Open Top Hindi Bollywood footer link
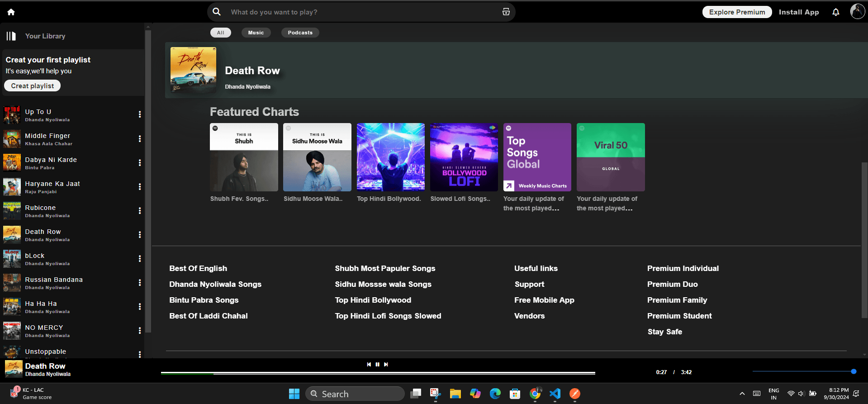This screenshot has width=868, height=404. coord(373,300)
